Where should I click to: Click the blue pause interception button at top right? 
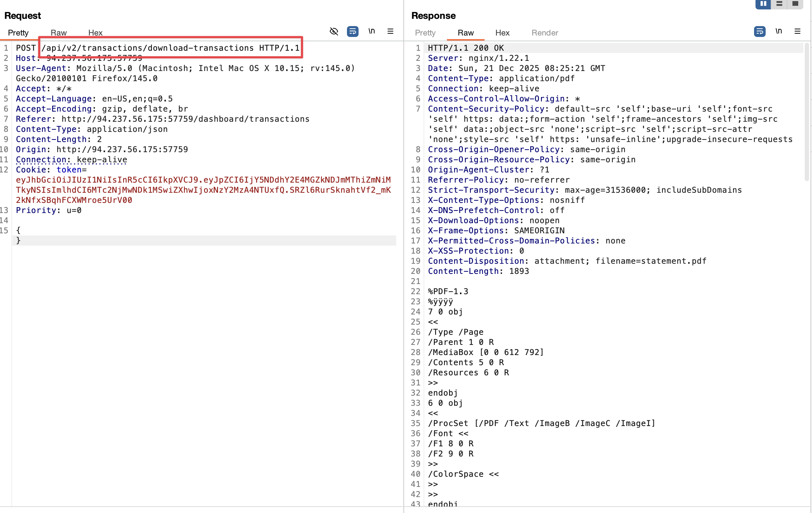(763, 4)
